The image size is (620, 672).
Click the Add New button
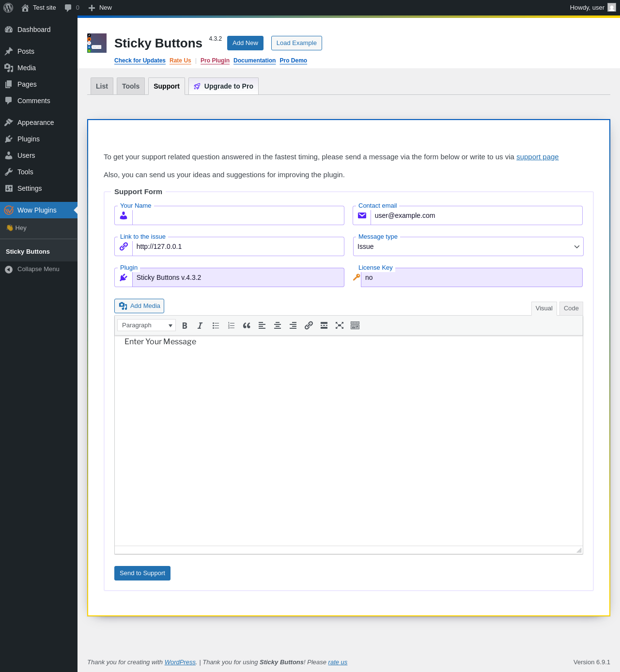click(245, 43)
